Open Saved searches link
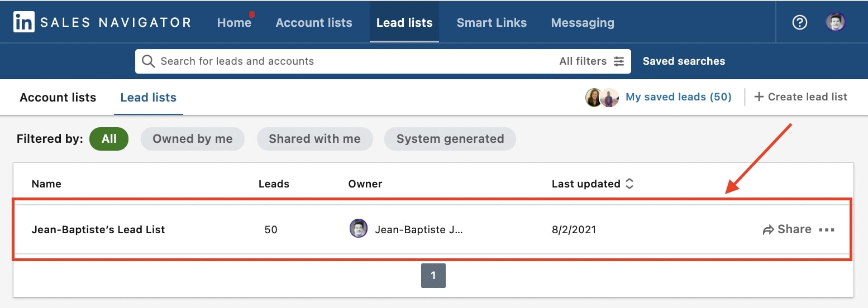Image resolution: width=868 pixels, height=308 pixels. coord(684,61)
